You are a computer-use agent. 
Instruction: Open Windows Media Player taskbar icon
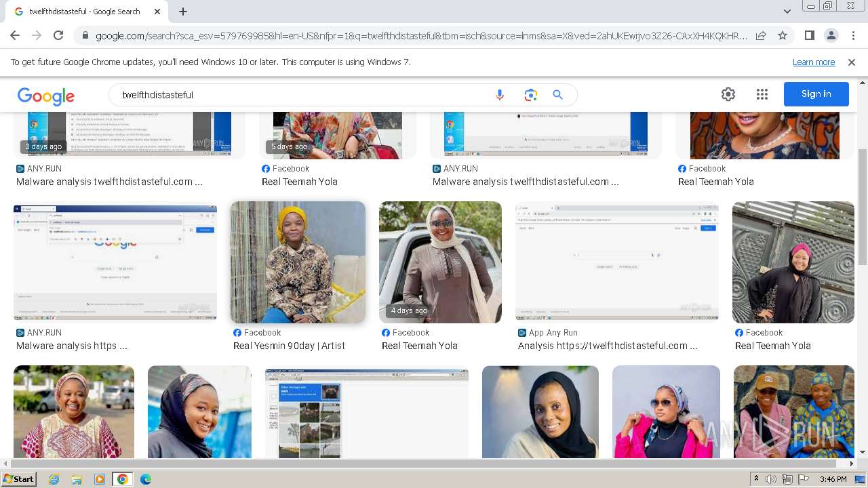pyautogui.click(x=100, y=479)
